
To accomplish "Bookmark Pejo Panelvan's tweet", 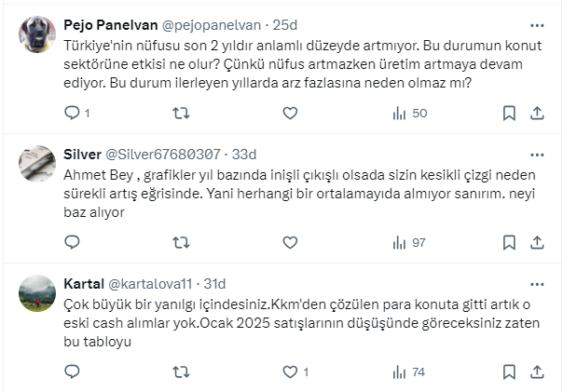I will (x=509, y=113).
